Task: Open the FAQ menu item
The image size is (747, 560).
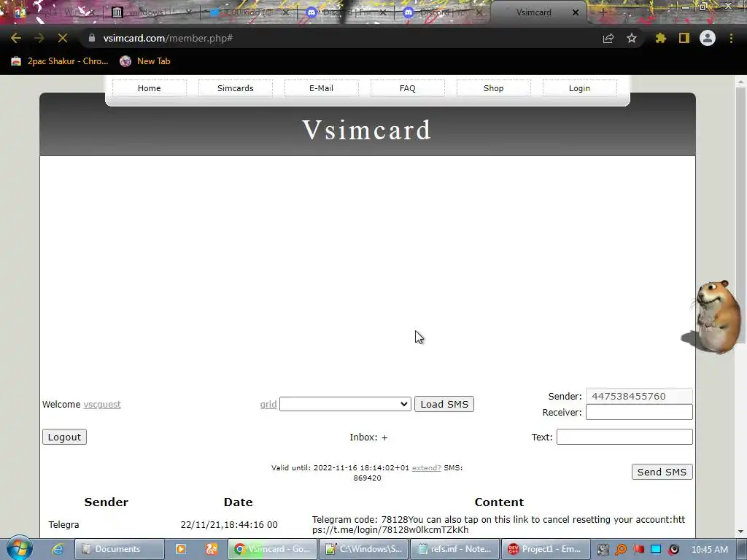Action: click(407, 88)
